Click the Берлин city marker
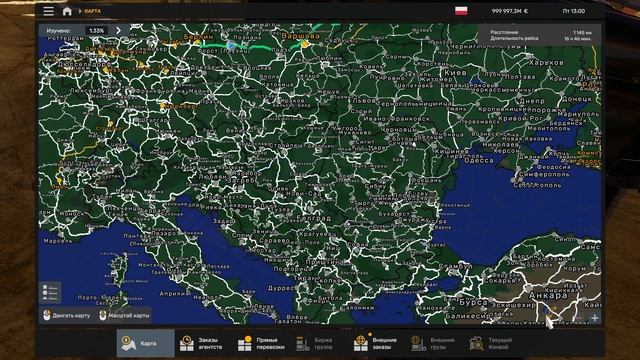The image size is (640, 360). (x=198, y=42)
